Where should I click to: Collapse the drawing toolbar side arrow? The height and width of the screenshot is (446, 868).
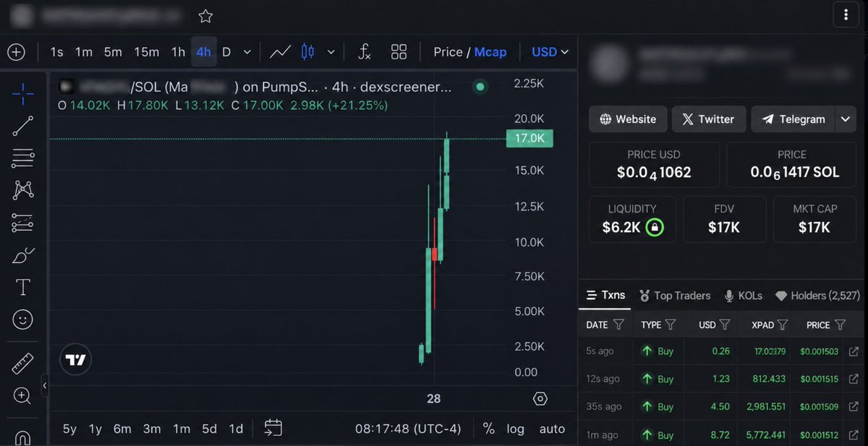pyautogui.click(x=44, y=386)
